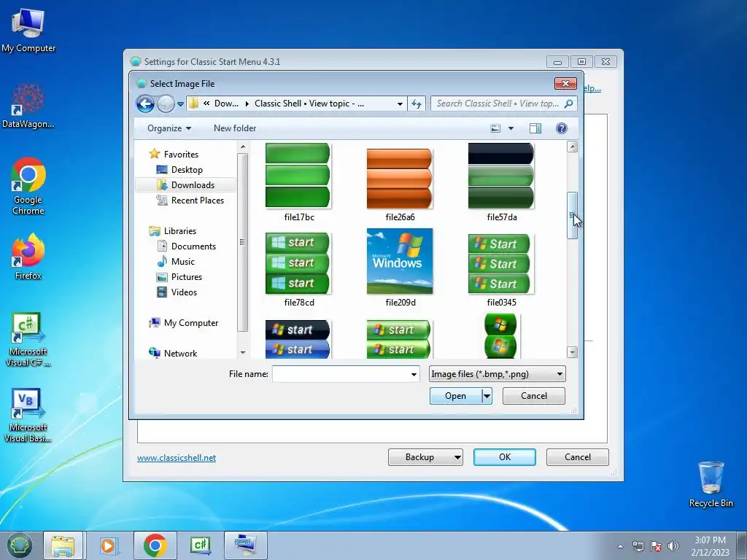This screenshot has width=747, height=560.
Task: Click the Start orb on taskbar
Action: click(x=19, y=545)
